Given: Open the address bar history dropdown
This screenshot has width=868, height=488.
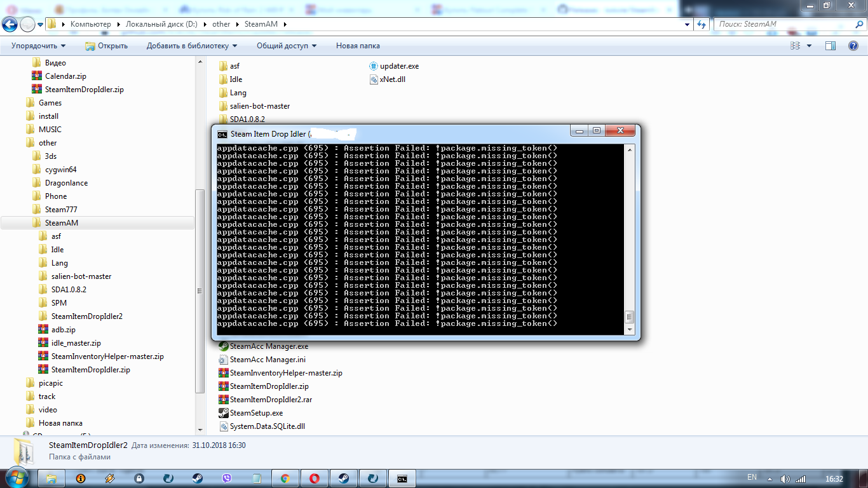Looking at the screenshot, I should click(x=688, y=24).
